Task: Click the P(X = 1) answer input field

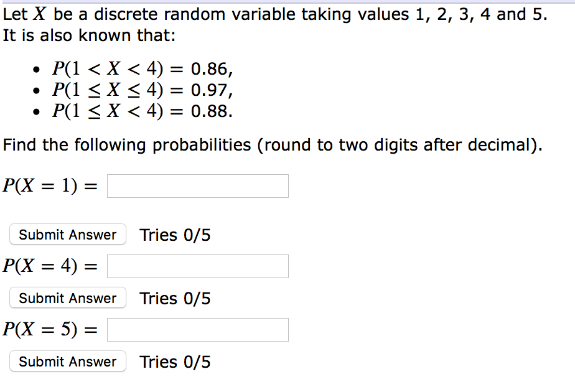Action: pyautogui.click(x=197, y=185)
